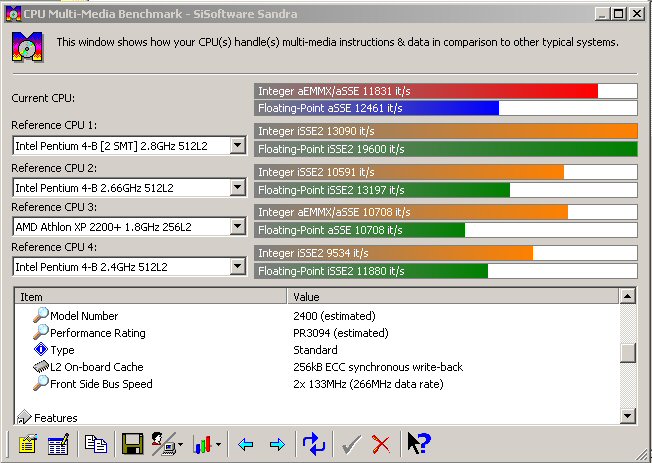Image resolution: width=652 pixels, height=463 pixels.
Task: Click the Floating-Point iSSE2 19600 it/s bar
Action: click(x=446, y=149)
